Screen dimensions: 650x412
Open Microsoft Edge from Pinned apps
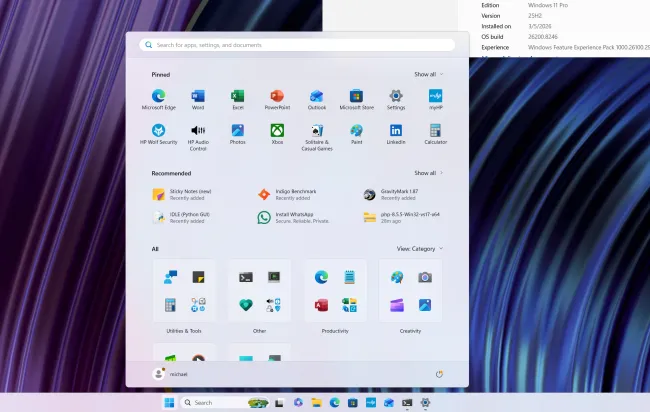point(159,99)
